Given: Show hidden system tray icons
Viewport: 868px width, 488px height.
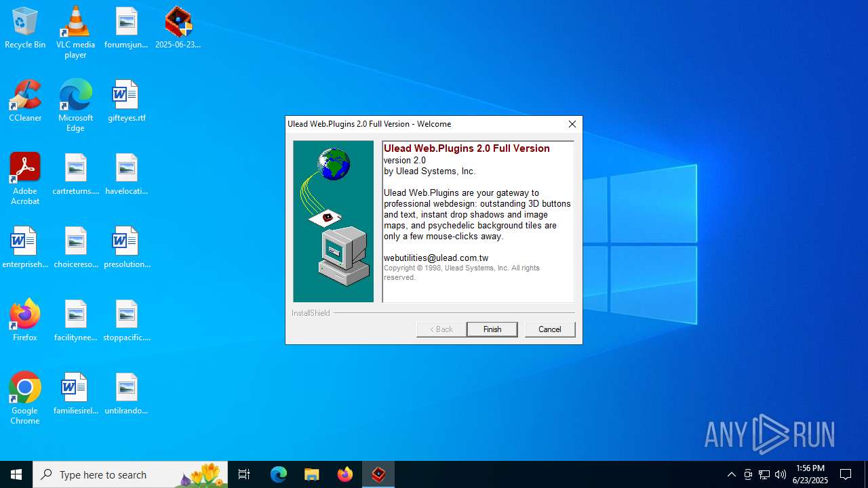Looking at the screenshot, I should 732,474.
